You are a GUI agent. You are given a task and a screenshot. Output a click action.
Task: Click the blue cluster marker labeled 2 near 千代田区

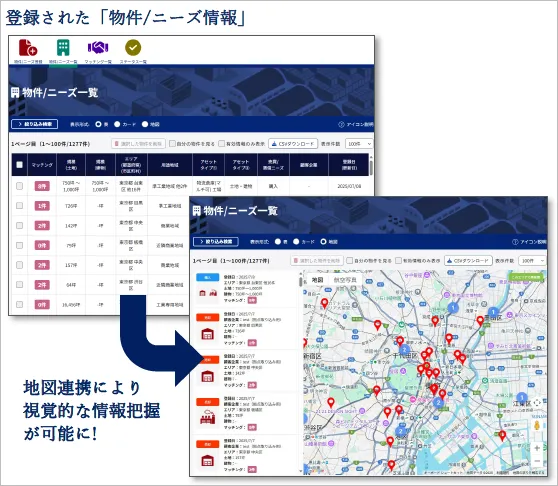click(405, 350)
